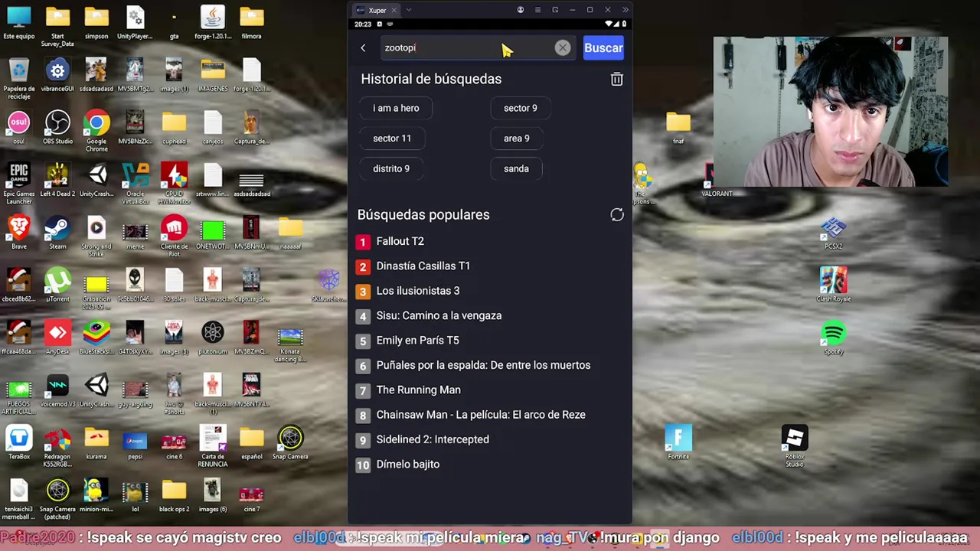Select the µTorrent desktop shortcut

point(58,285)
